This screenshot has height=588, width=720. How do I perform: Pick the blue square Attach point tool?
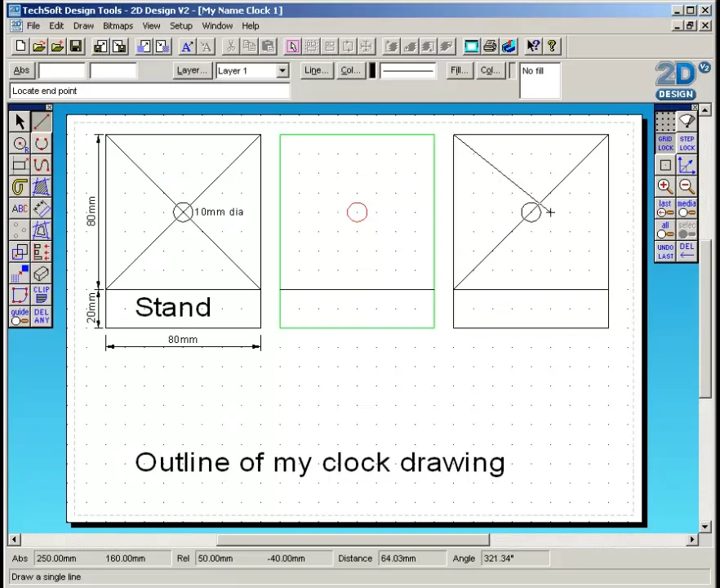tap(20, 274)
